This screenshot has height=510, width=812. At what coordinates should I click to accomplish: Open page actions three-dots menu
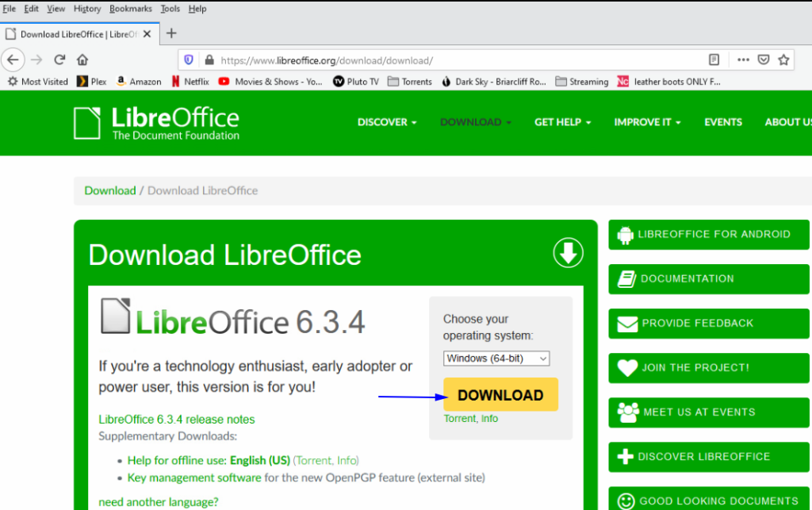click(743, 60)
